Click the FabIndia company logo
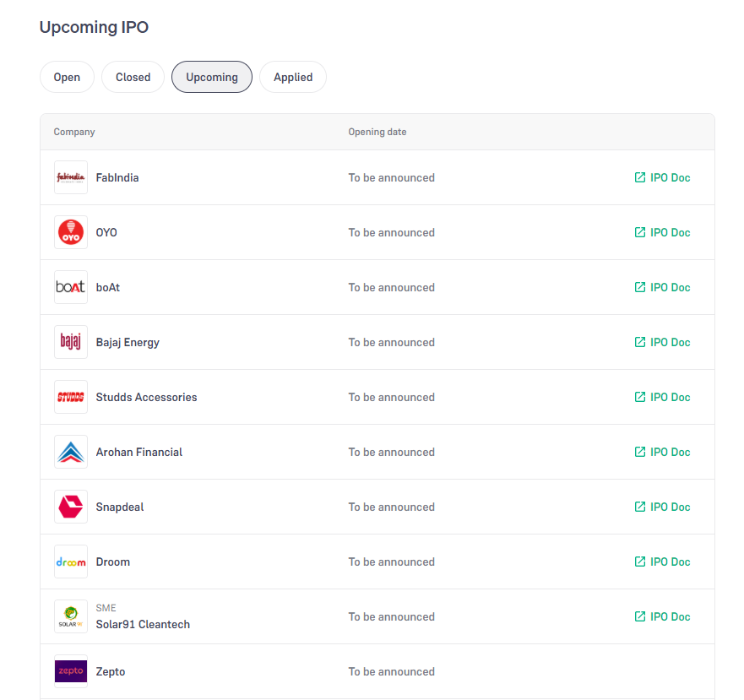The image size is (744, 700). (71, 177)
